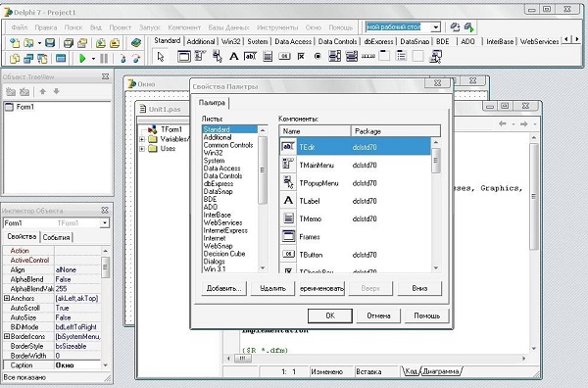Screen dimensions: 588x388
Task: Expand the Uses tree node
Action: coord(142,149)
